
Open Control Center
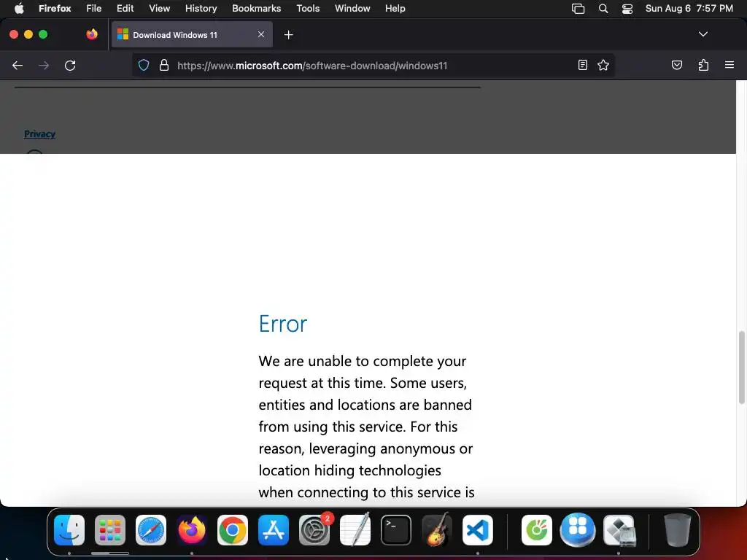(627, 9)
